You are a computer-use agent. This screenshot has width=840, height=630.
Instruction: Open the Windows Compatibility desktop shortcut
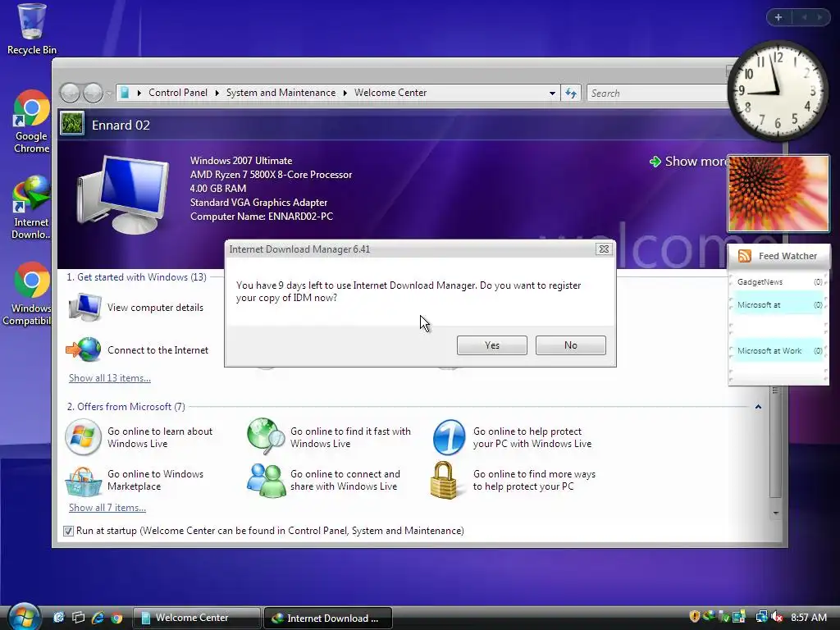30,294
